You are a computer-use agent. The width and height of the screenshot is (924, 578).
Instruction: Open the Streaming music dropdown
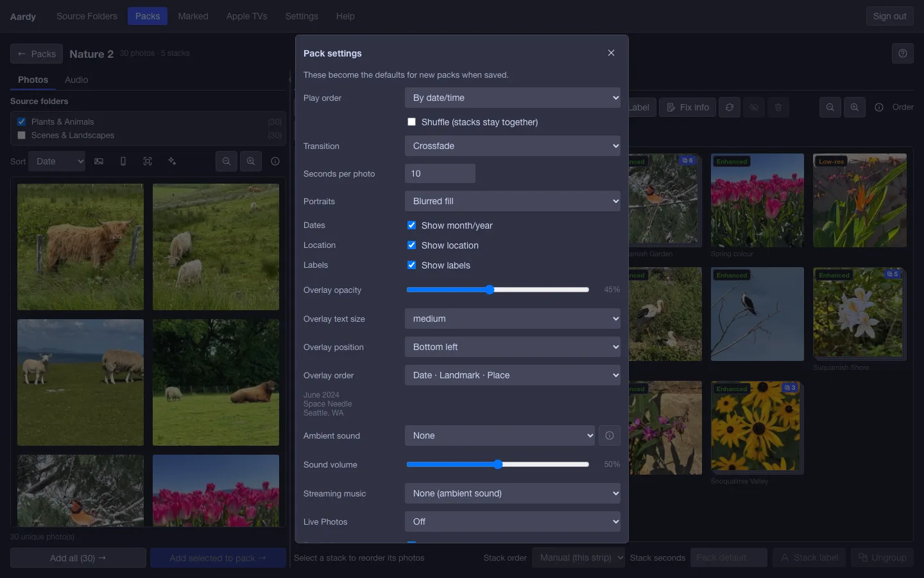(x=513, y=493)
